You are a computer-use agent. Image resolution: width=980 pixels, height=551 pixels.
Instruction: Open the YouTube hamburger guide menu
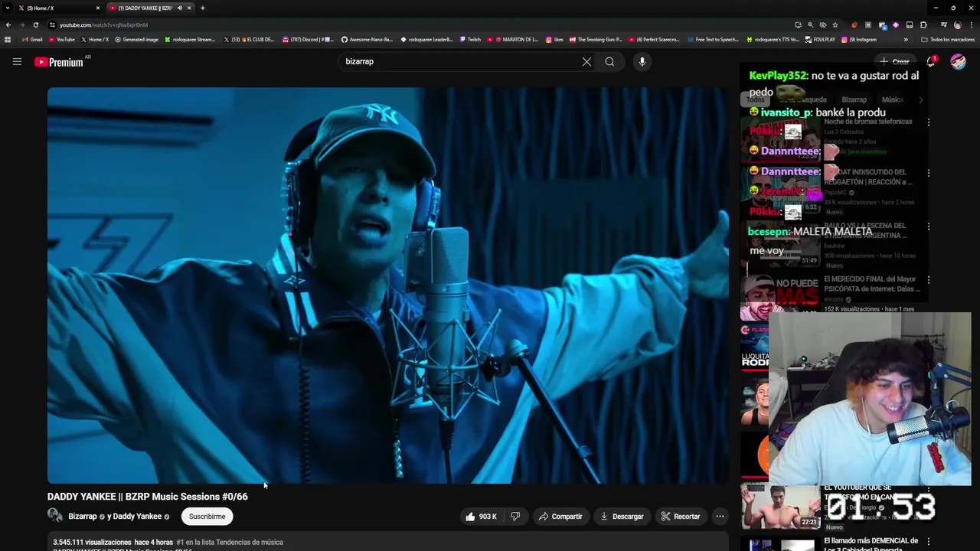click(17, 62)
